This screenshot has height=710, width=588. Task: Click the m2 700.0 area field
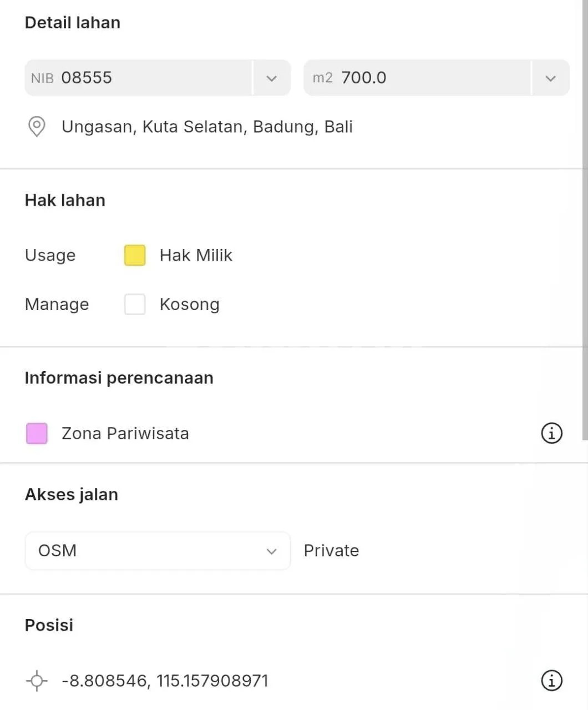coord(417,78)
